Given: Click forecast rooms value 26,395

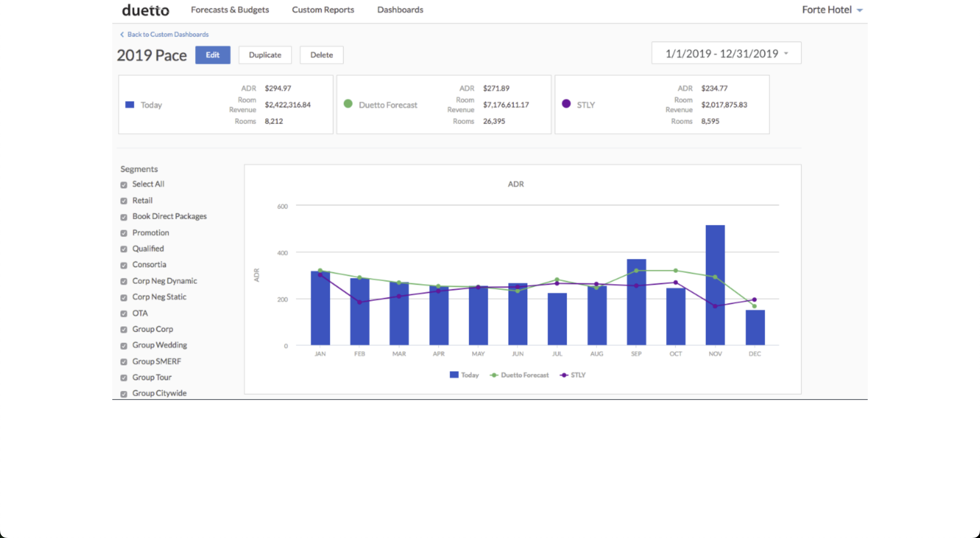Looking at the screenshot, I should click(x=494, y=121).
